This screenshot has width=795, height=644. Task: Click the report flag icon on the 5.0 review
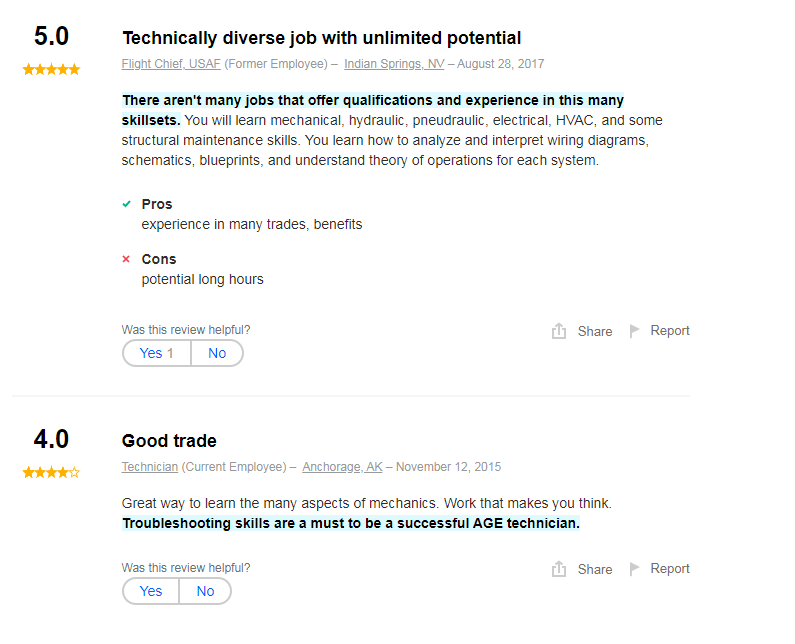tap(634, 331)
